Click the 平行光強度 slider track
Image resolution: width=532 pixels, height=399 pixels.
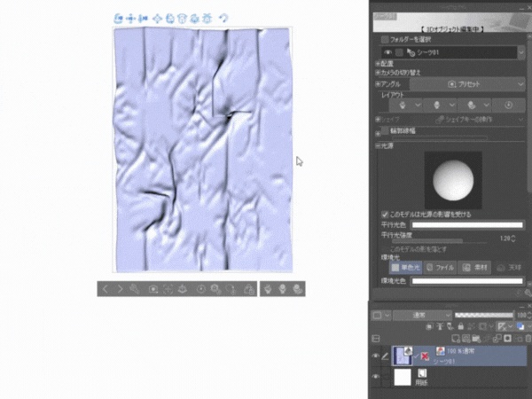(x=440, y=241)
